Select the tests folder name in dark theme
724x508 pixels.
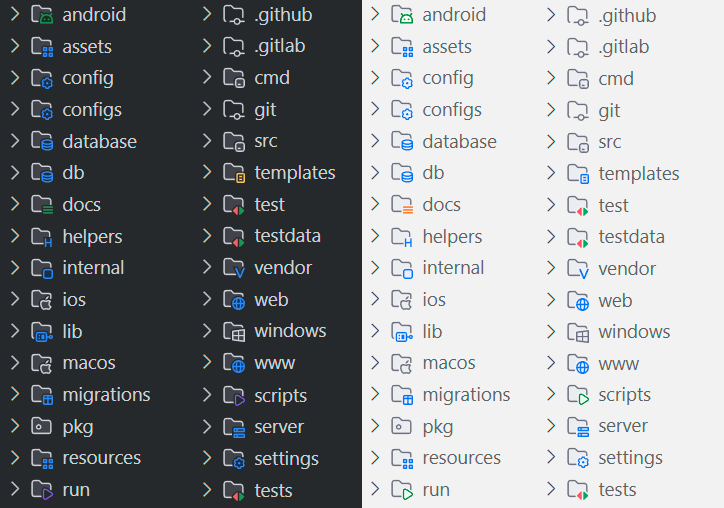point(273,490)
